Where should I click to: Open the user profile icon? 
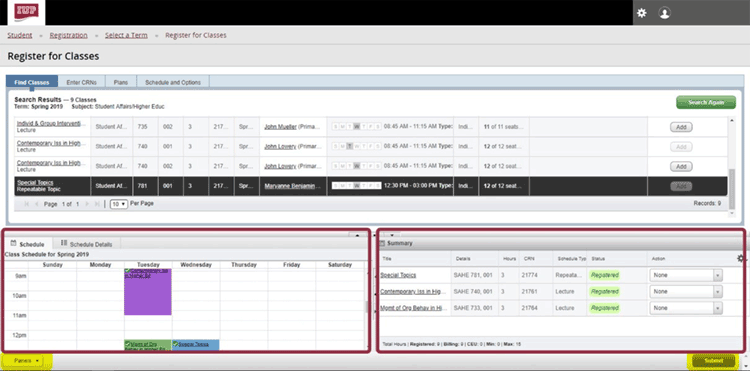664,13
